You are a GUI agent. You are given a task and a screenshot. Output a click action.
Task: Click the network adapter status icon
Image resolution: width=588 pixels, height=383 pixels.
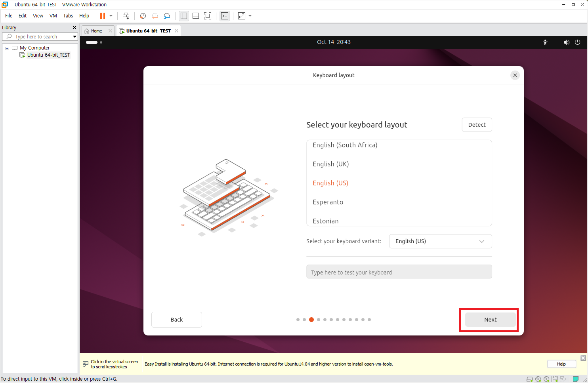(563, 379)
